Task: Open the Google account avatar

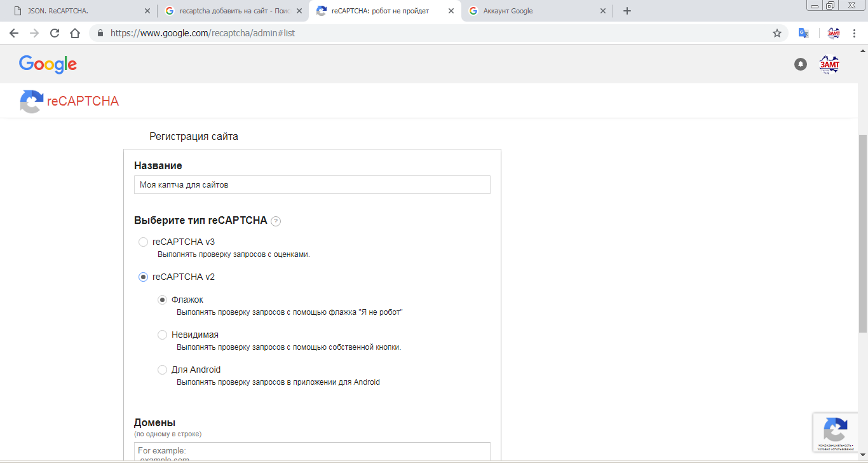Action: (x=829, y=64)
